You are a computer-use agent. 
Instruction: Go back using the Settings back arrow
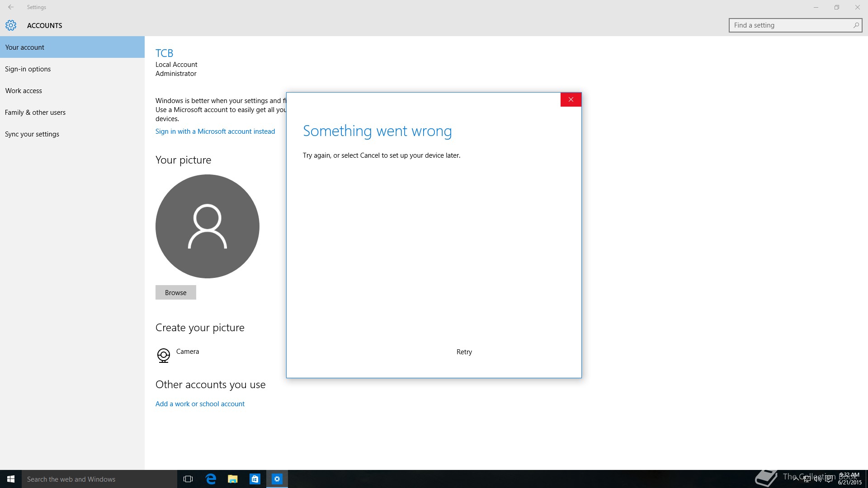[x=11, y=7]
